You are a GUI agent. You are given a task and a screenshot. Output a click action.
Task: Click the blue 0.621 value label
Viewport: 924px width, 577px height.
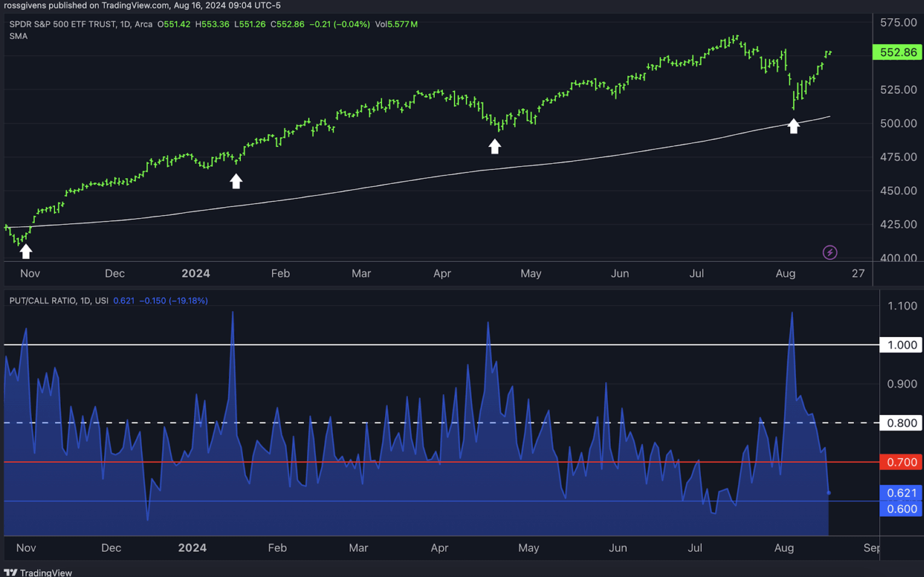(901, 492)
